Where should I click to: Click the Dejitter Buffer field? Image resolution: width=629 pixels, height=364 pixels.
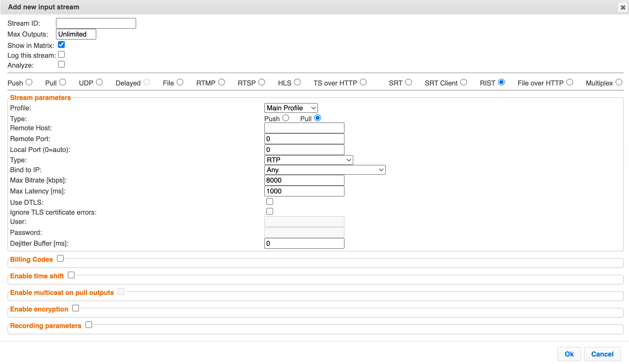pos(304,243)
